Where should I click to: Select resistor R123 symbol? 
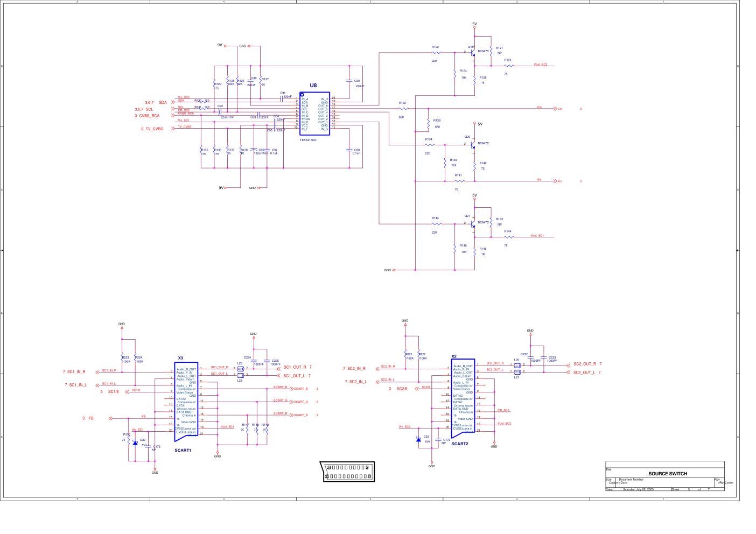click(509, 66)
